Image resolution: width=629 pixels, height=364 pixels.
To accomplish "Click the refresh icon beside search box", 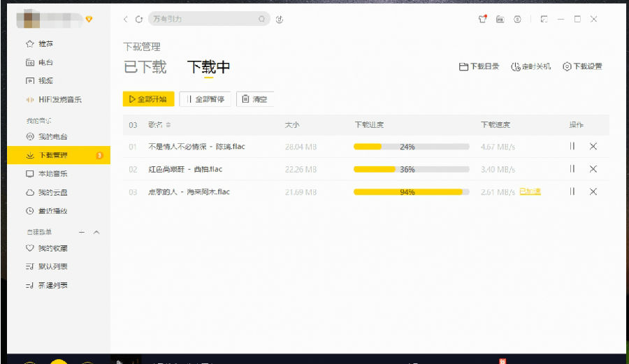I will 139,19.
